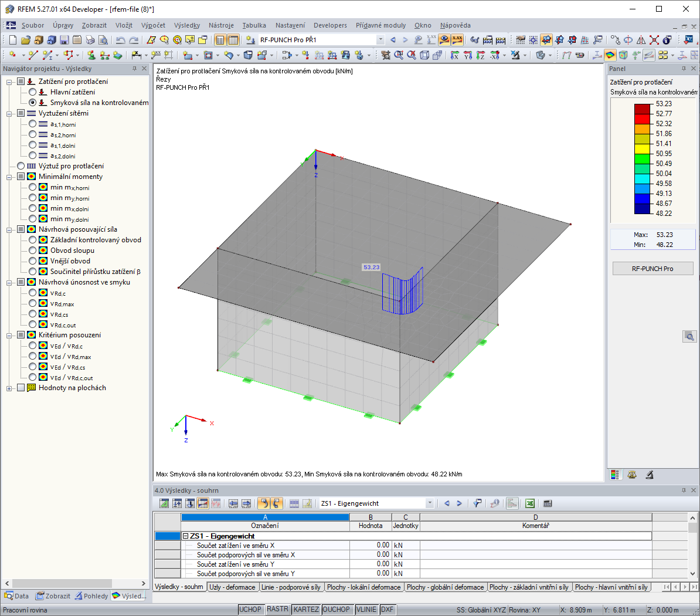Open factors balance tab in Panel

coord(631,475)
